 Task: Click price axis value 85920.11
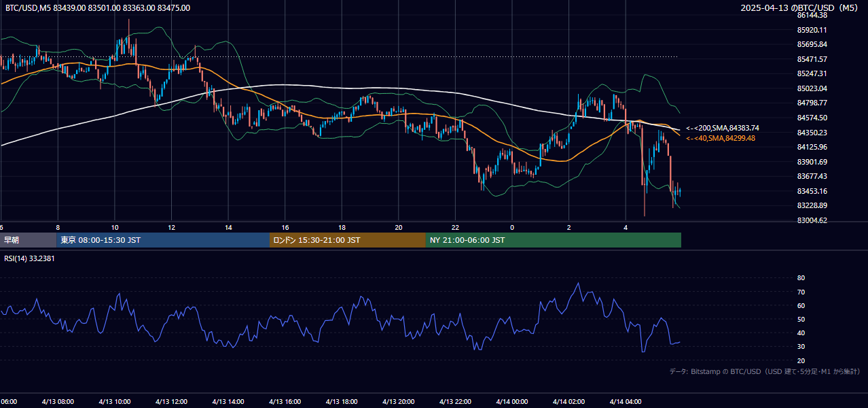812,30
